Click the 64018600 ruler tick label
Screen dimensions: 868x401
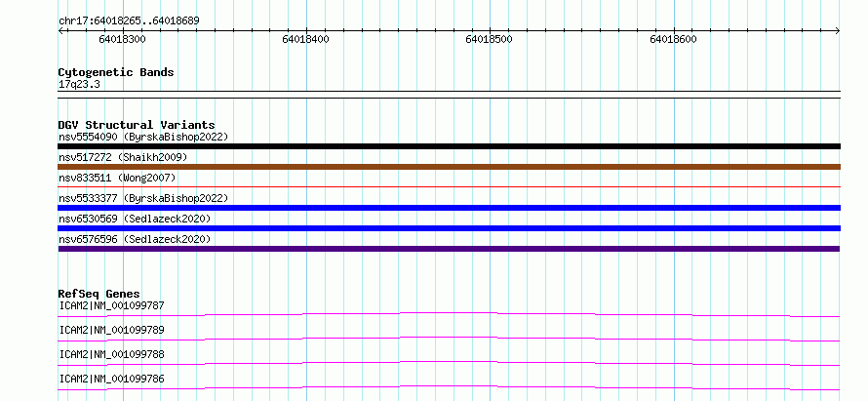tap(673, 39)
